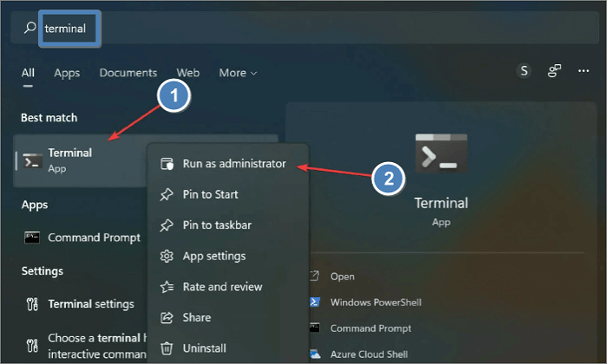This screenshot has width=607, height=364.
Task: Click the 'Choose a terminal' tools icon
Action: point(32,345)
